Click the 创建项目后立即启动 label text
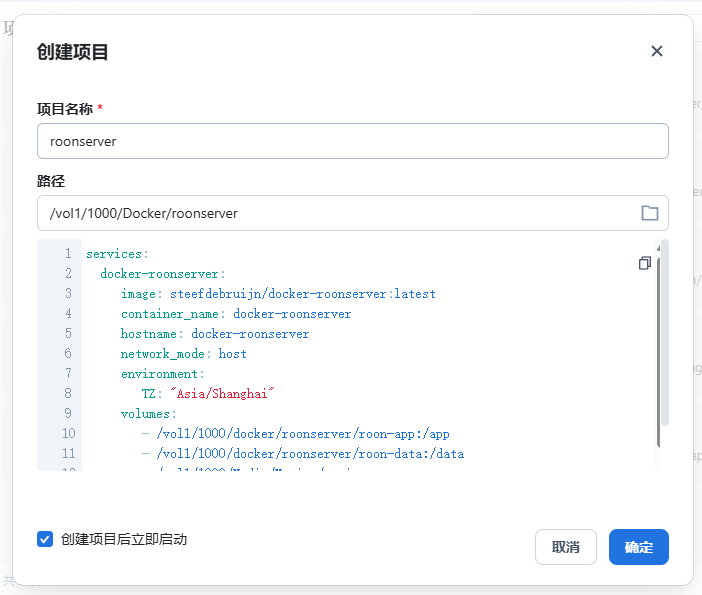The height and width of the screenshot is (595, 702). tap(124, 539)
